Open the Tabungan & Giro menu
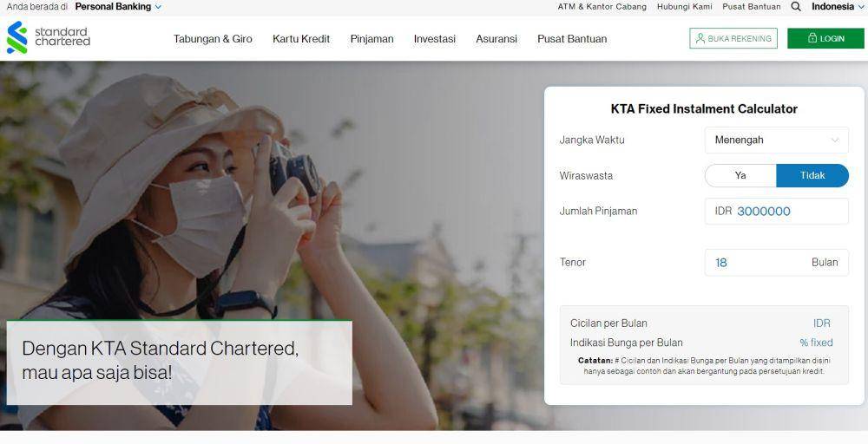868x444 pixels. click(x=213, y=39)
